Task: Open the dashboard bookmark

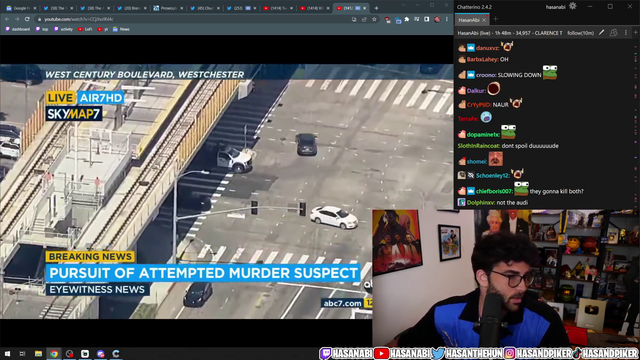Action: (17, 29)
